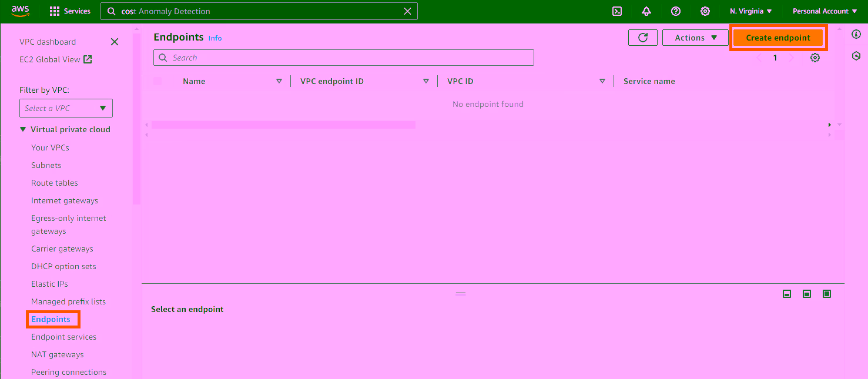868x379 pixels.
Task: Open EC2 Global View in the sidebar
Action: (x=51, y=59)
